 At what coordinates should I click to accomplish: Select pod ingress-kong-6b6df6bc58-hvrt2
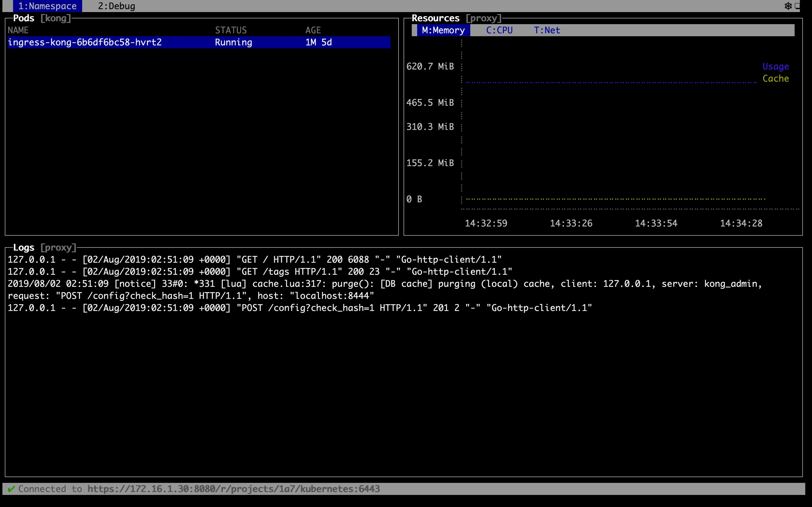click(x=85, y=42)
